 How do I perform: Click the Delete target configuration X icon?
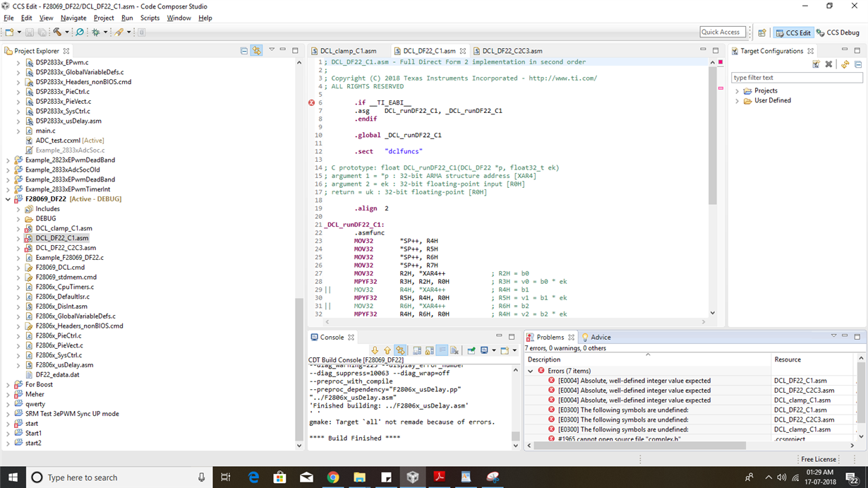828,64
